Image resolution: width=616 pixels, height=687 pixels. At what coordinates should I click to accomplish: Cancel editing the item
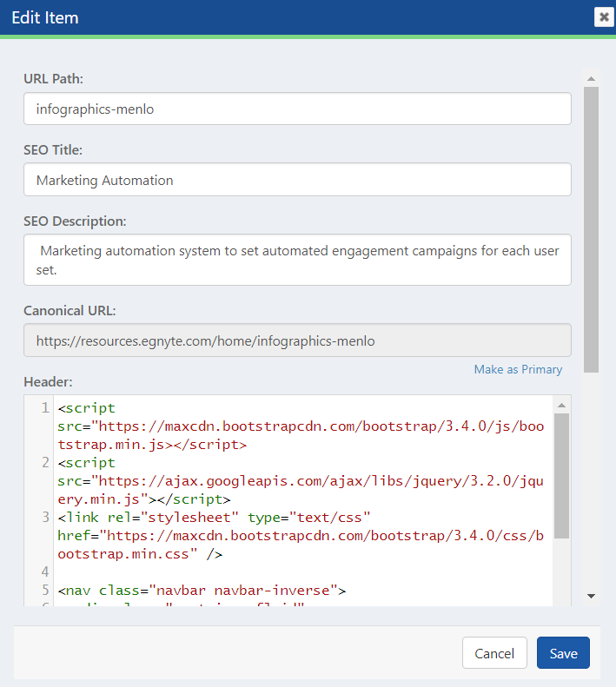point(494,653)
